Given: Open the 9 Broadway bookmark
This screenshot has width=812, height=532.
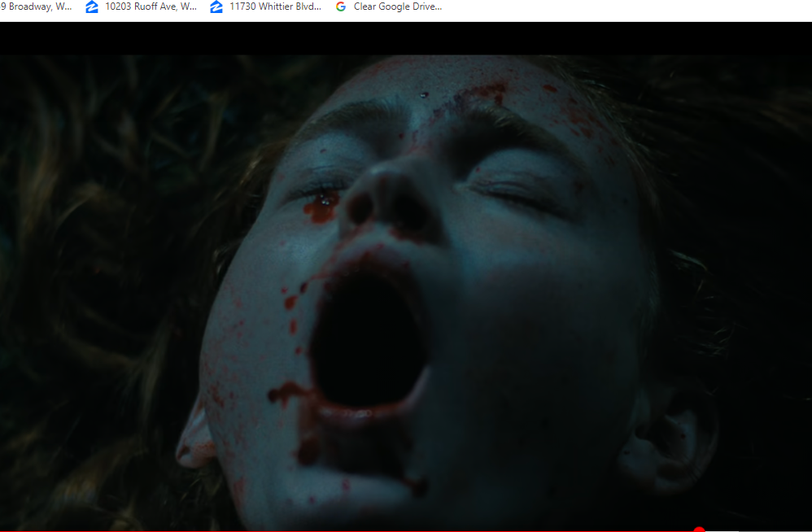Looking at the screenshot, I should [37, 7].
